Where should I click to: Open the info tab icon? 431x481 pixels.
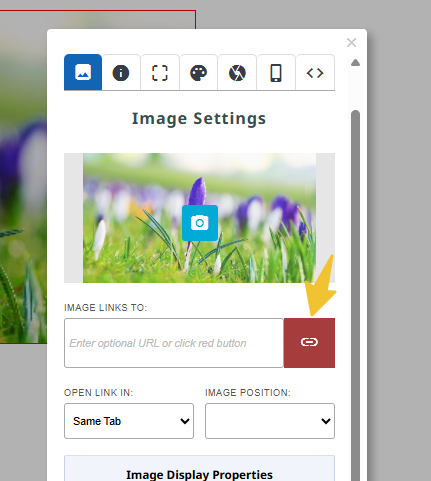pos(121,73)
